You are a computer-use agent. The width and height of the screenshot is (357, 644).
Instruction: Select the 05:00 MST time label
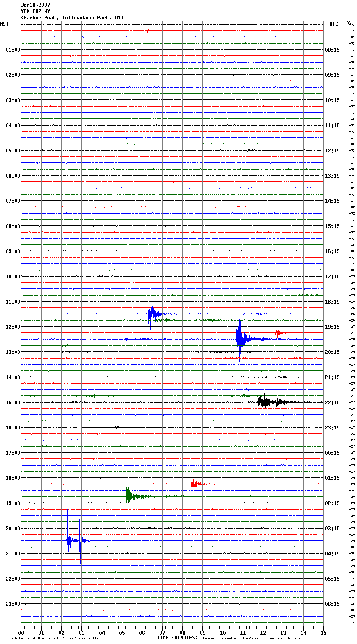(13, 151)
